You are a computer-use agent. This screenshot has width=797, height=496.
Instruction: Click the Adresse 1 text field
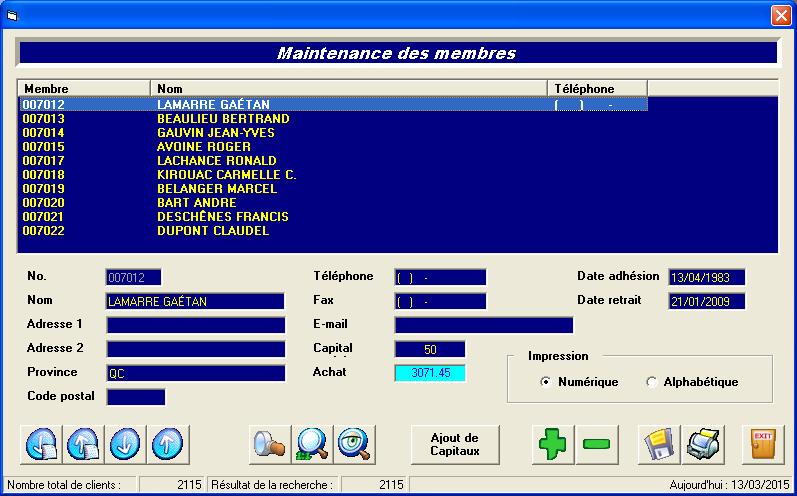click(195, 325)
